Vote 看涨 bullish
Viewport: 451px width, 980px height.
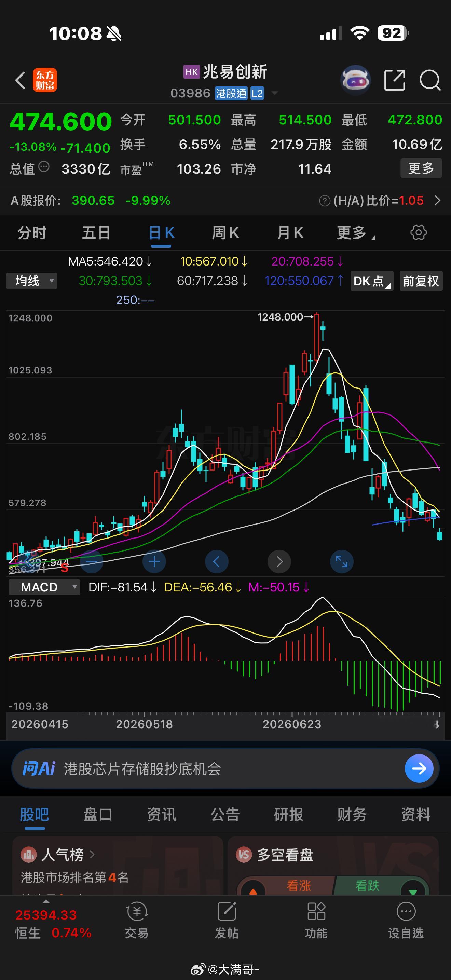point(299,886)
